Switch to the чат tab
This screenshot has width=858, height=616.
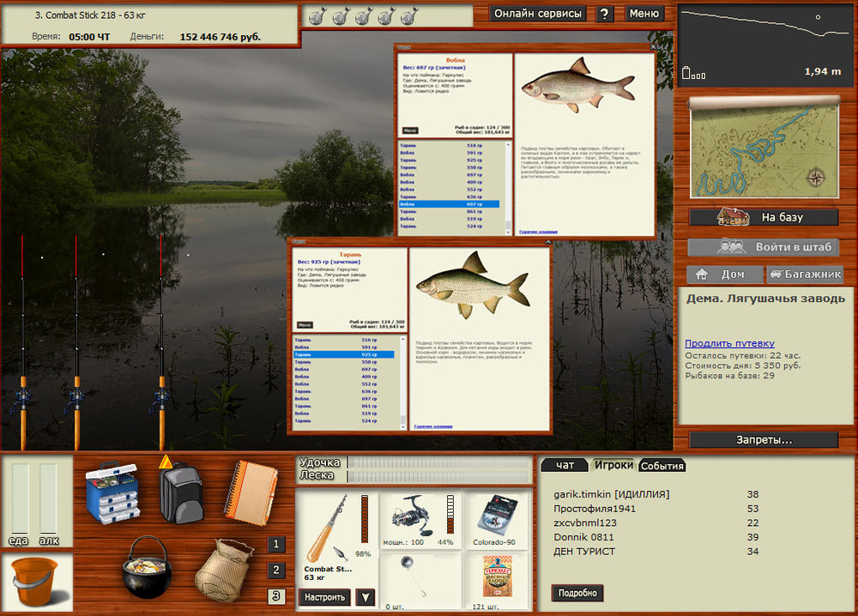coord(565,465)
